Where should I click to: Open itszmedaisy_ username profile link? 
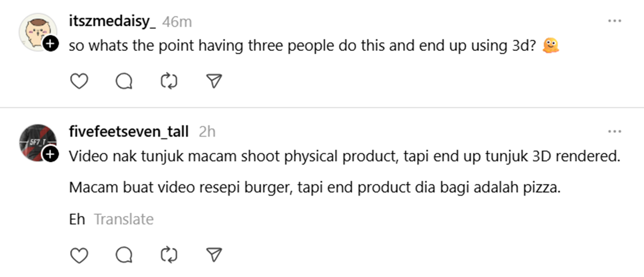coord(113,21)
